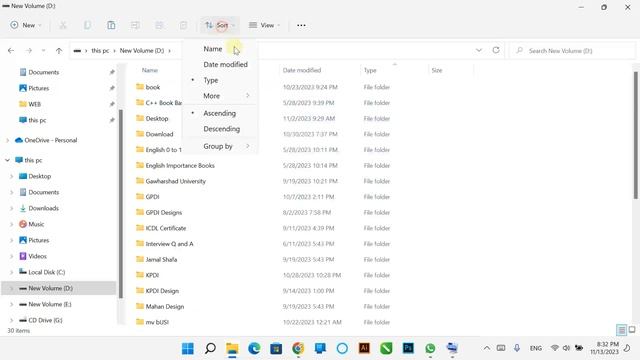Open WhatsApp from taskbar
This screenshot has height=360, width=640.
point(430,348)
